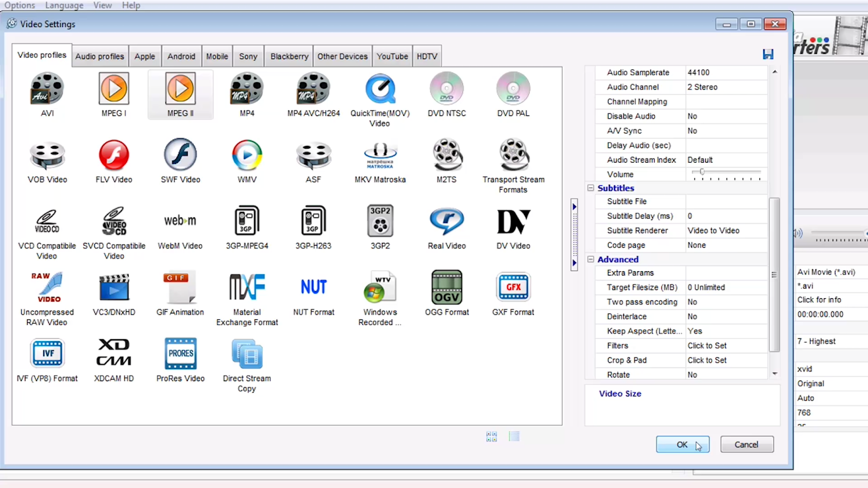Pick the MP4 profile icon
Screen dimensions: 868x488
[x=247, y=95]
